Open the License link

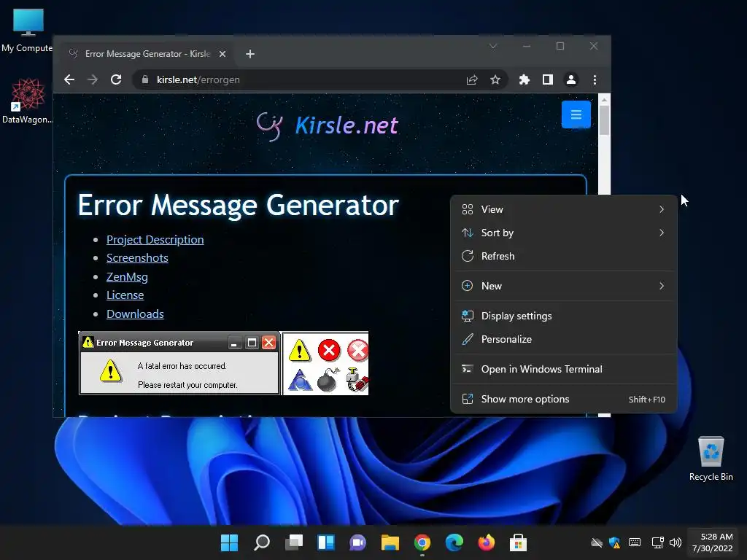pos(125,295)
